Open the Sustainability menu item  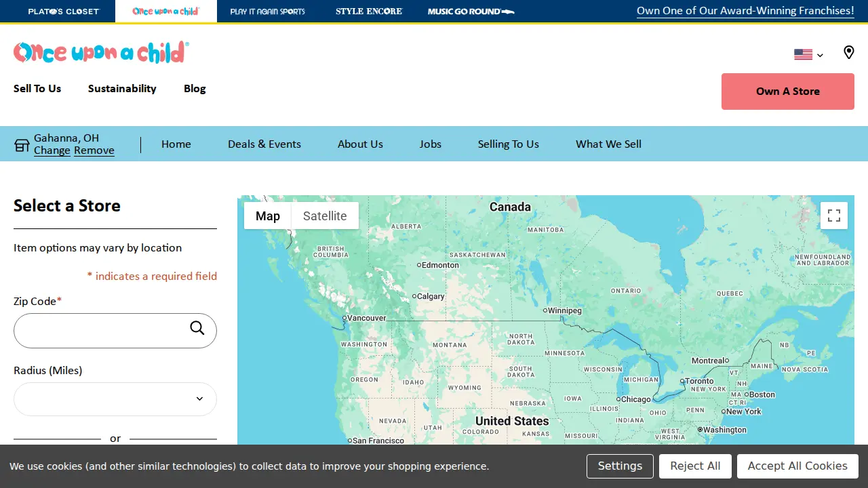pyautogui.click(x=122, y=89)
